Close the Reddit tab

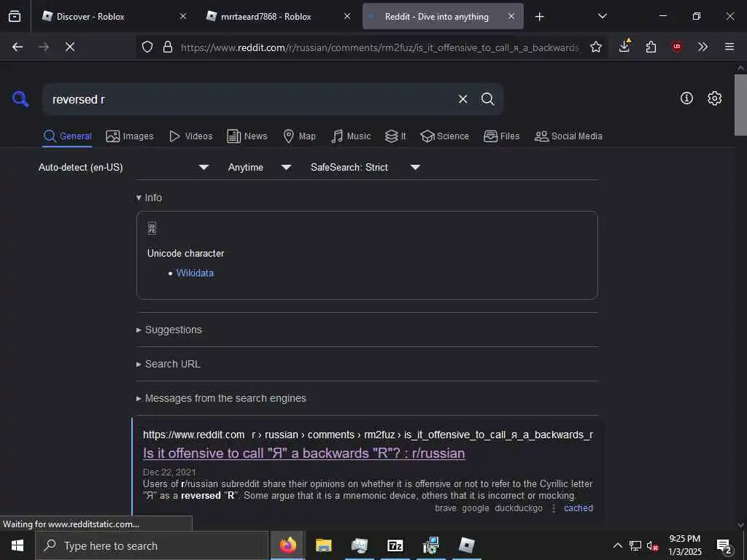click(511, 16)
